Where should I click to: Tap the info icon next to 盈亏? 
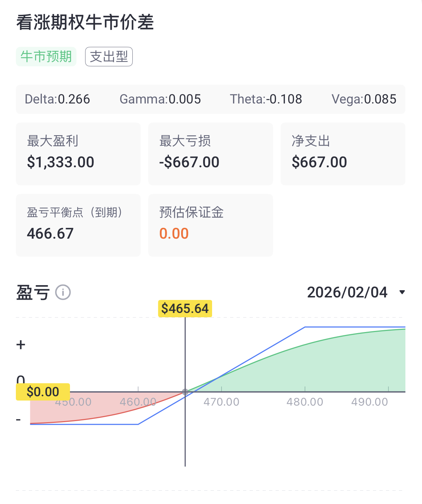coord(63,292)
